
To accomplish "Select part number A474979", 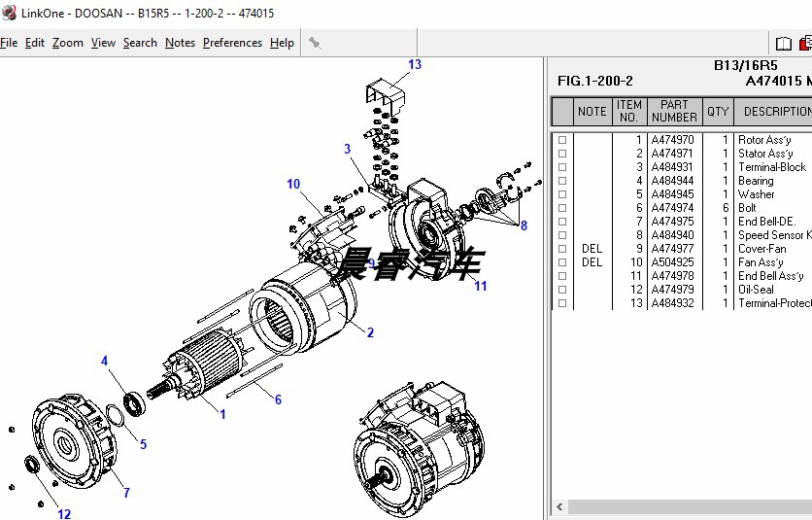I will click(x=672, y=290).
